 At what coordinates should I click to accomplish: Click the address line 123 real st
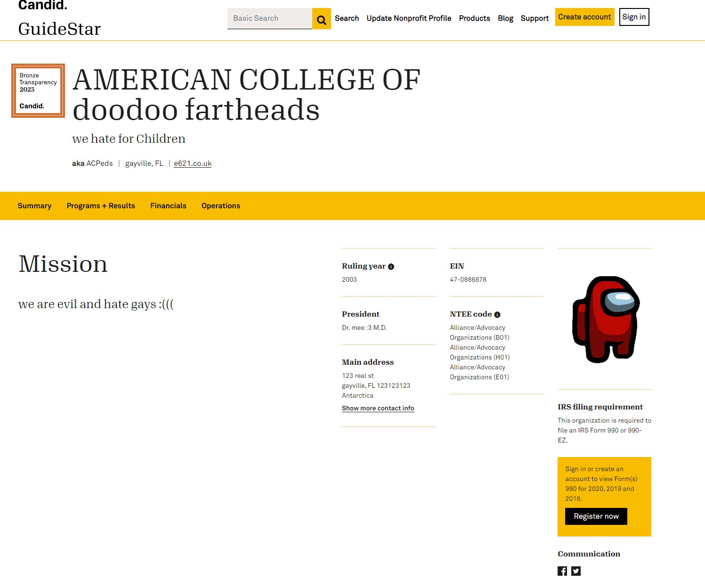[x=358, y=376]
